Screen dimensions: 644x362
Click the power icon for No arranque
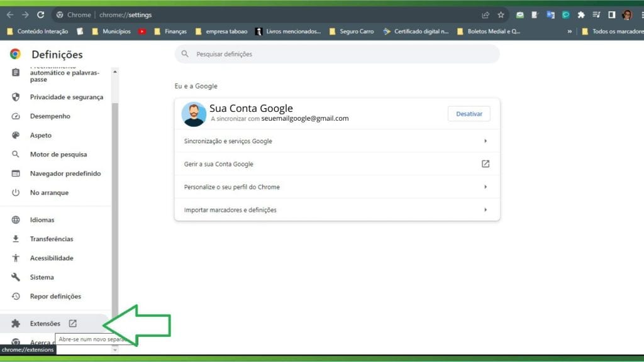click(16, 192)
